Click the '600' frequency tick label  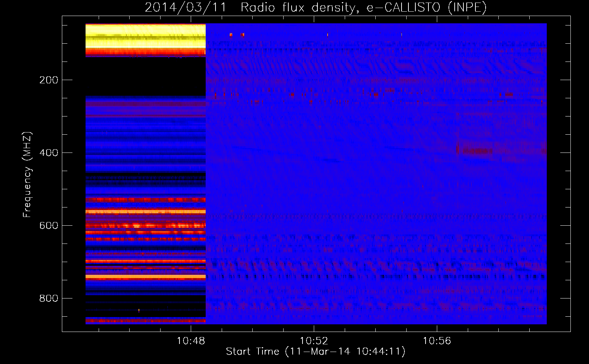49,226
